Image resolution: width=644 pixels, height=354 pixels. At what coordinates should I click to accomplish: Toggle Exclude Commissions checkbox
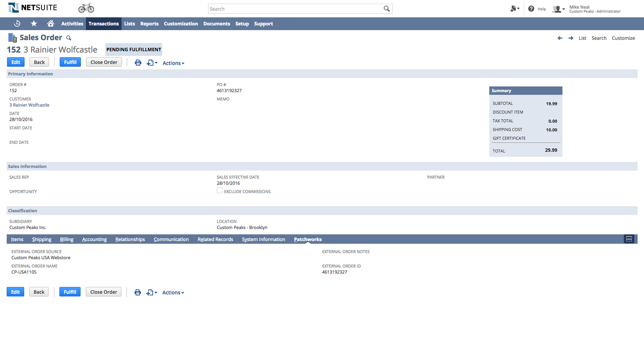[219, 191]
